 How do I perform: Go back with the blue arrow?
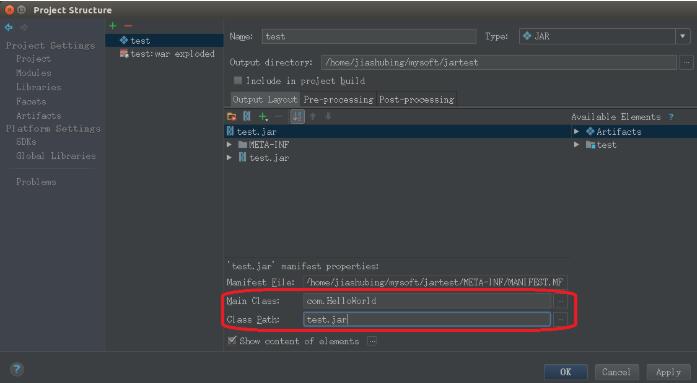coord(8,28)
